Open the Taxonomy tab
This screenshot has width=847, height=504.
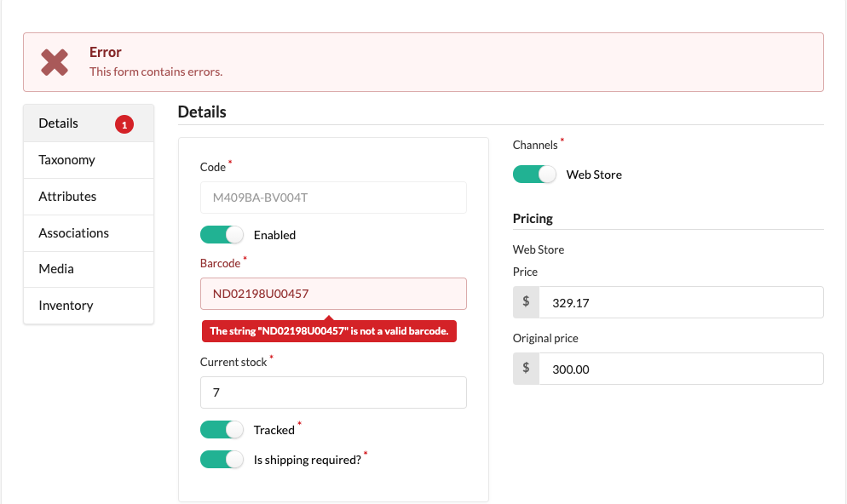pyautogui.click(x=89, y=160)
